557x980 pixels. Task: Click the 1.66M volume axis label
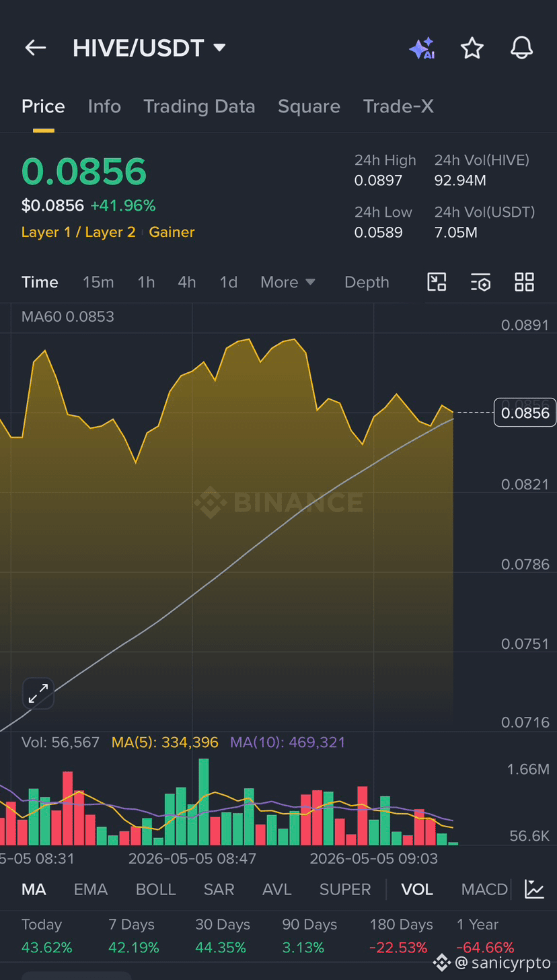(528, 769)
